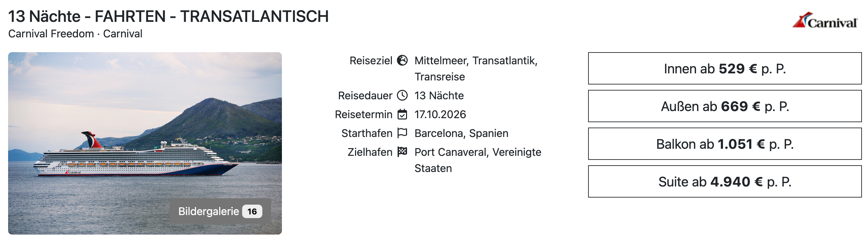Choose the Außen cabin from 669 €
The width and height of the screenshot is (868, 243).
[725, 106]
